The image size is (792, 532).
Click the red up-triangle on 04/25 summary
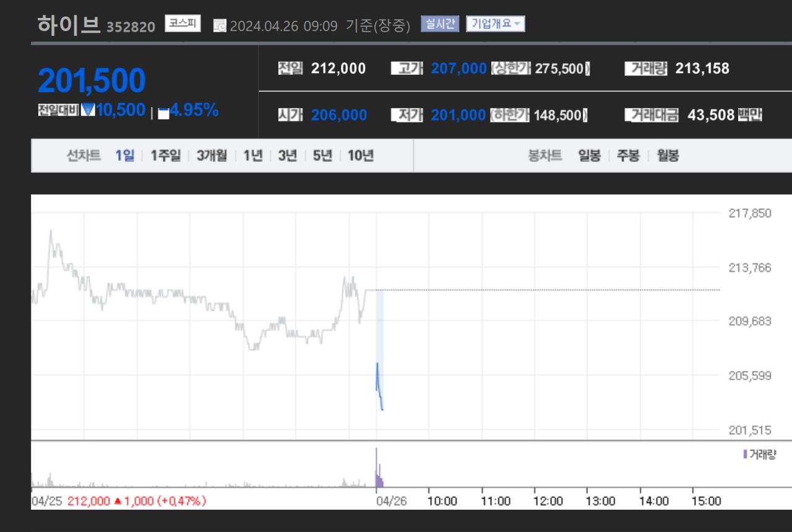click(118, 501)
